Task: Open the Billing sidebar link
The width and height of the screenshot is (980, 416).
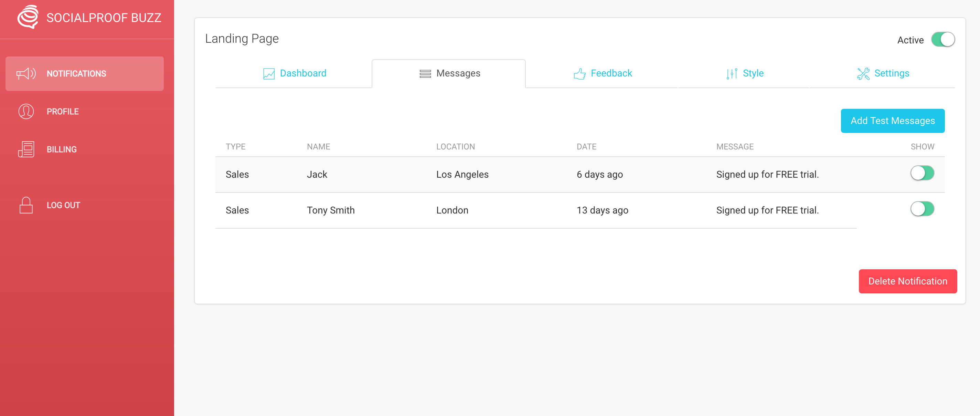Action: coord(62,149)
